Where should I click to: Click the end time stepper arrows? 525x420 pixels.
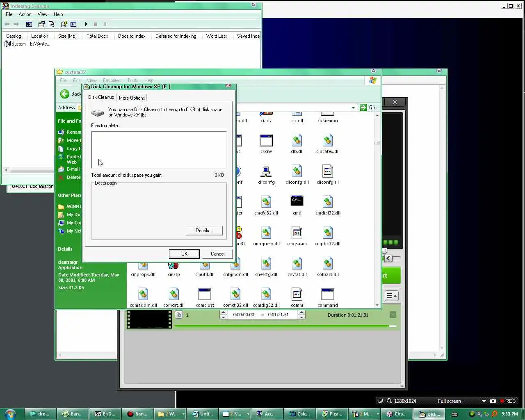click(x=301, y=315)
